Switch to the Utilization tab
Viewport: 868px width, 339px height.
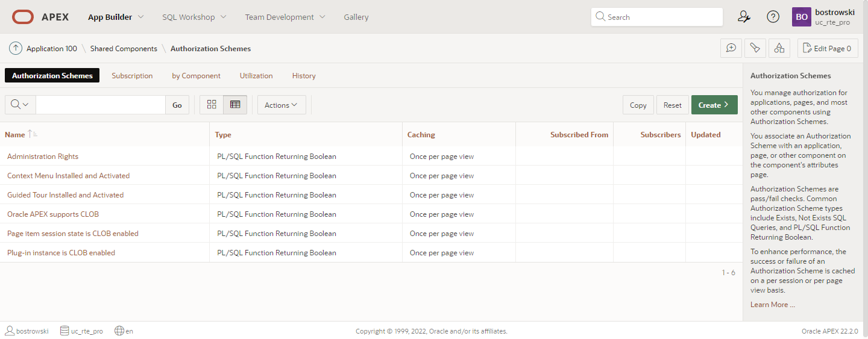256,76
